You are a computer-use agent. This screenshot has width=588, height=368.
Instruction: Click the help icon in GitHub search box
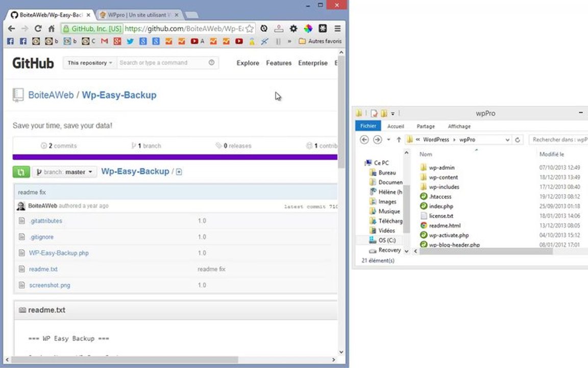[211, 63]
